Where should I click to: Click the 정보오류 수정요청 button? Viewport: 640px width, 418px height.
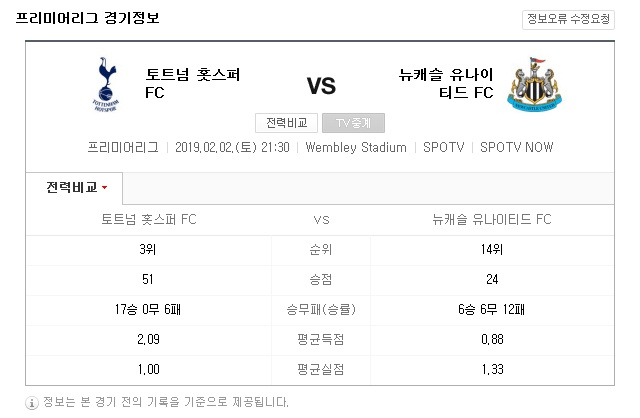(568, 19)
